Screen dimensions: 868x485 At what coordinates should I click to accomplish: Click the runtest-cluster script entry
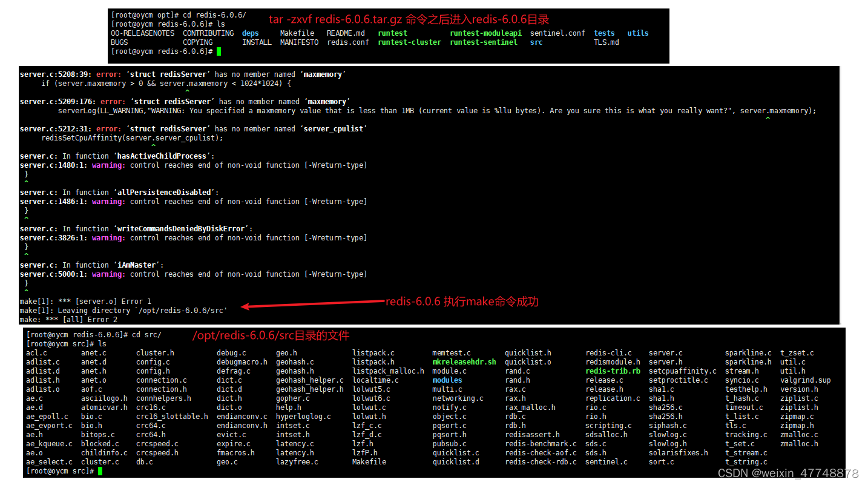click(409, 42)
